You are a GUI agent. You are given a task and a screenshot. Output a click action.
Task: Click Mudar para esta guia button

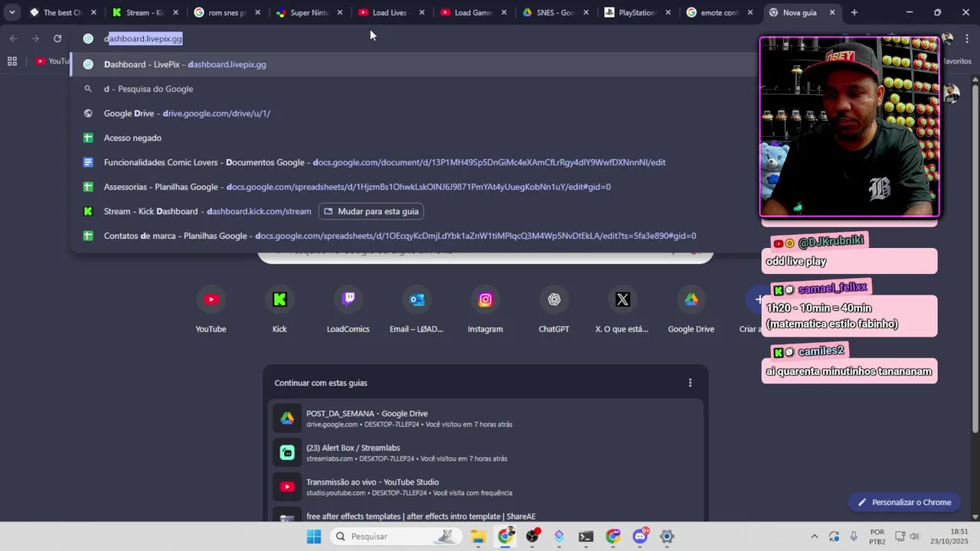371,211
